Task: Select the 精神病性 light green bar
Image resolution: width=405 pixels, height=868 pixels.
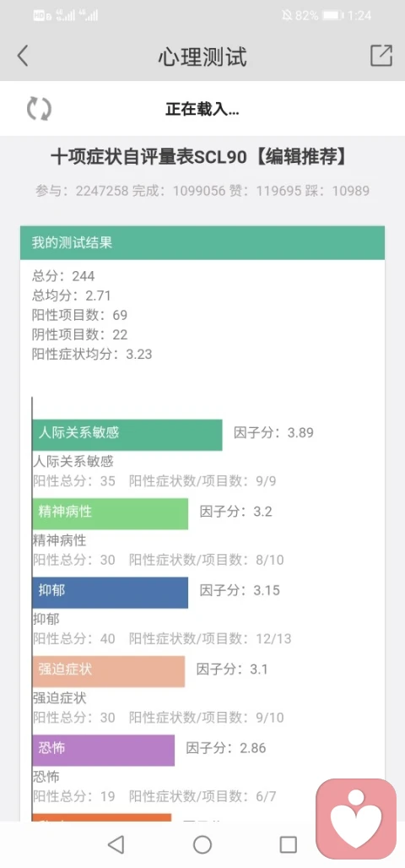Action: click(x=110, y=513)
